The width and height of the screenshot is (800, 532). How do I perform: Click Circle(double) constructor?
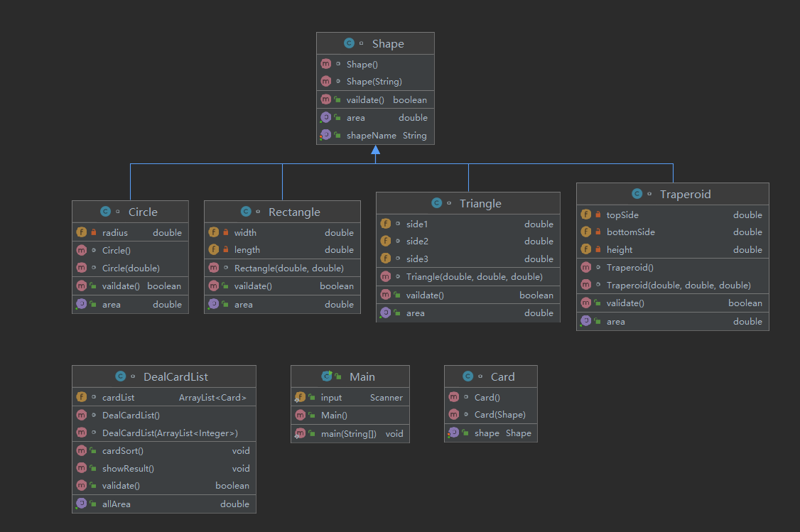131,268
